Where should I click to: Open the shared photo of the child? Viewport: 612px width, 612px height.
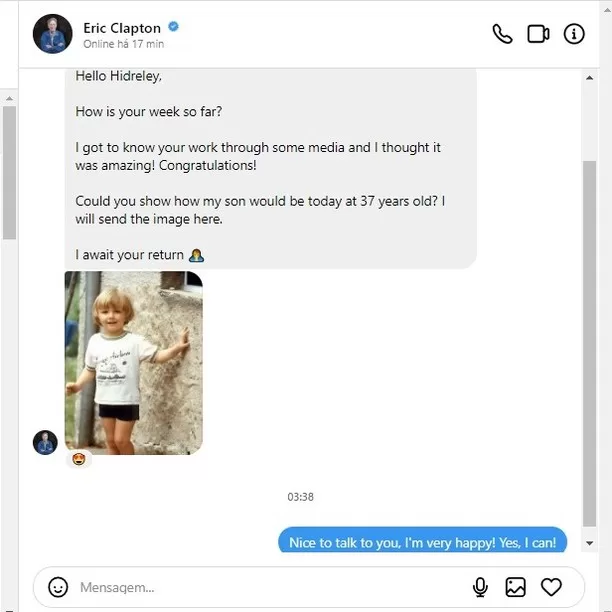[x=133, y=363]
